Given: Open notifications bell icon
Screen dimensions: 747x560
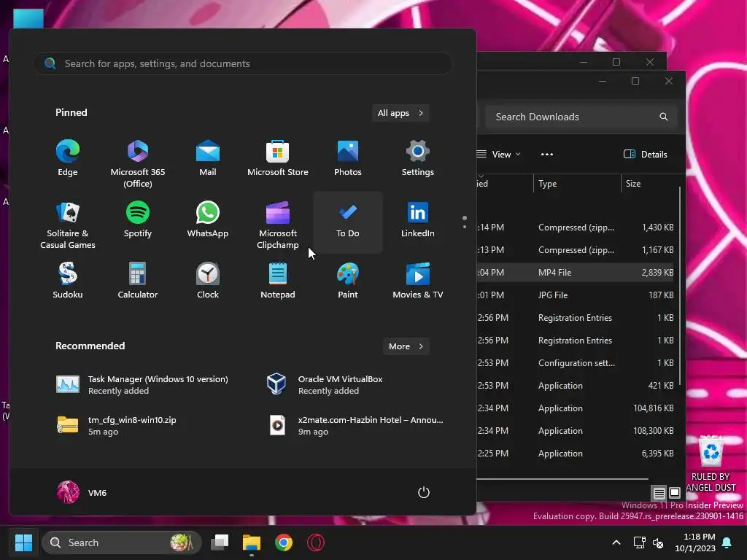Looking at the screenshot, I should coord(727,542).
